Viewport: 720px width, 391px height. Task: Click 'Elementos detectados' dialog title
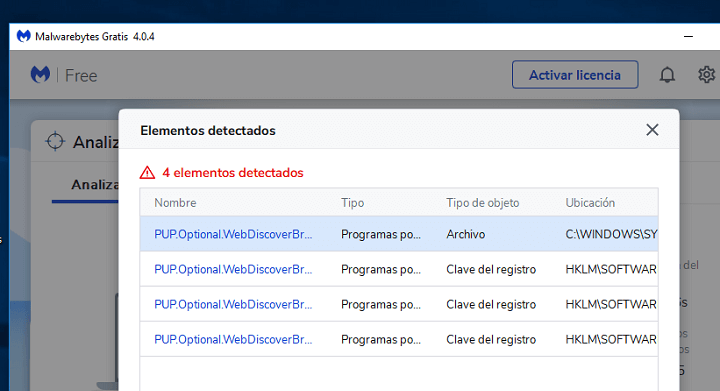click(x=208, y=131)
